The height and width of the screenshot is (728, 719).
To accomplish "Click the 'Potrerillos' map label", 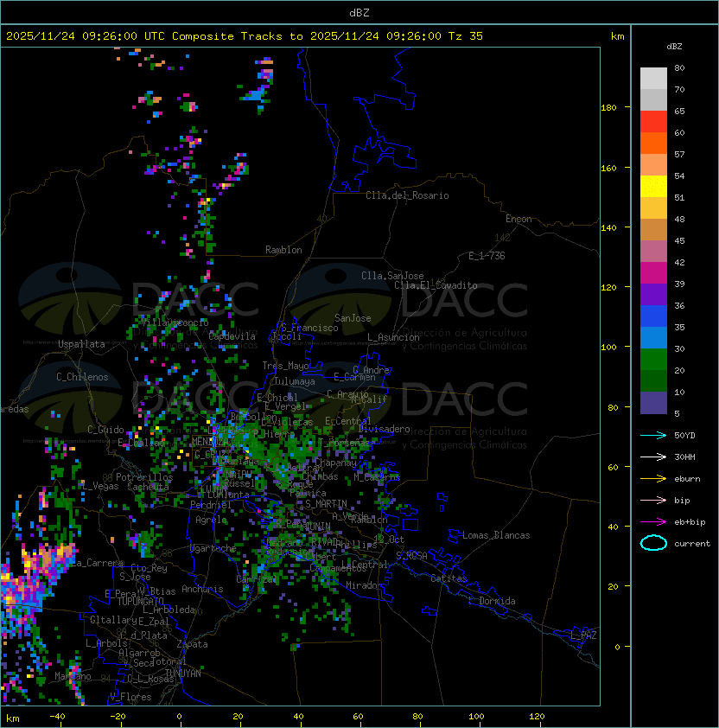I will [x=144, y=477].
